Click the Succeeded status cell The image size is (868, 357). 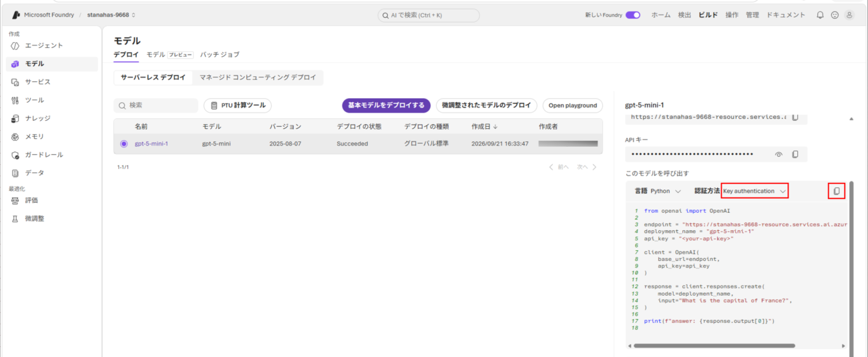pos(352,143)
